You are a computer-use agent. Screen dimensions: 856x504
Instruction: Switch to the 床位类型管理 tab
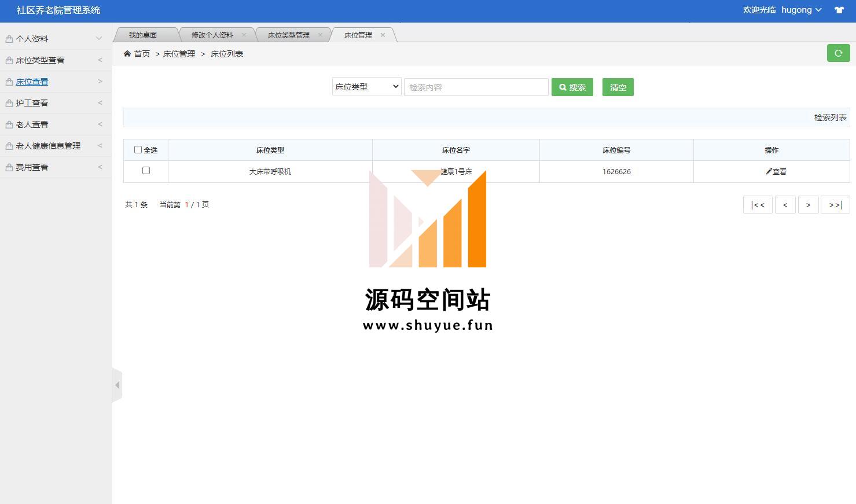(x=289, y=35)
